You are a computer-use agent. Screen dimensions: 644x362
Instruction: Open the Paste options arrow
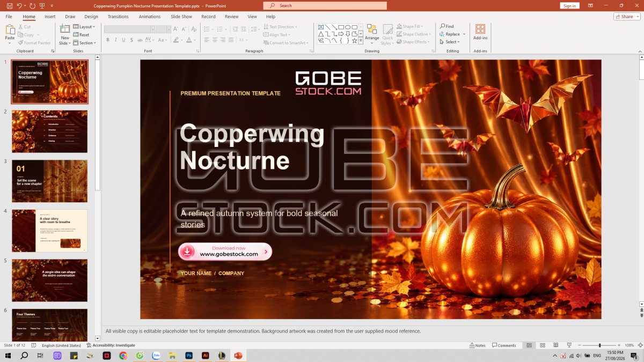pyautogui.click(x=10, y=43)
